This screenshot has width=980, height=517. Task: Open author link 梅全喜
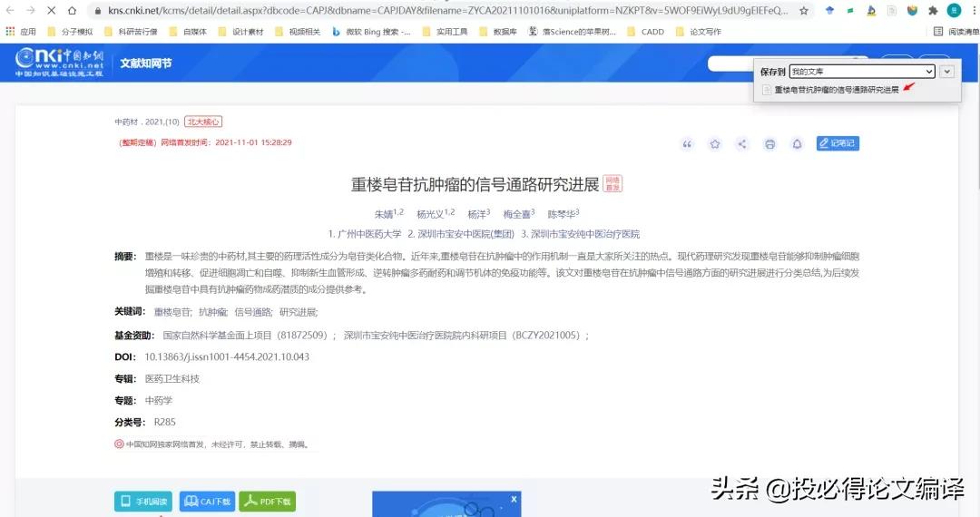(517, 214)
